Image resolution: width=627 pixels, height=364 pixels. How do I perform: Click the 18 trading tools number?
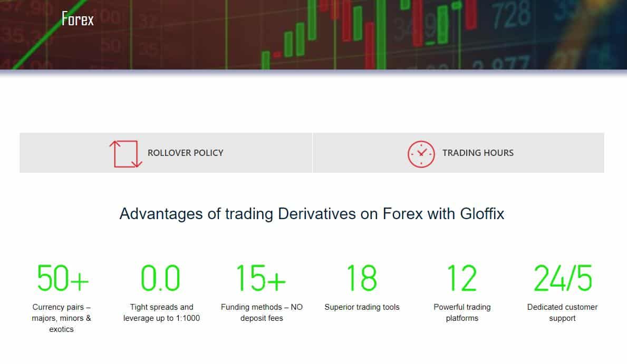tap(362, 278)
